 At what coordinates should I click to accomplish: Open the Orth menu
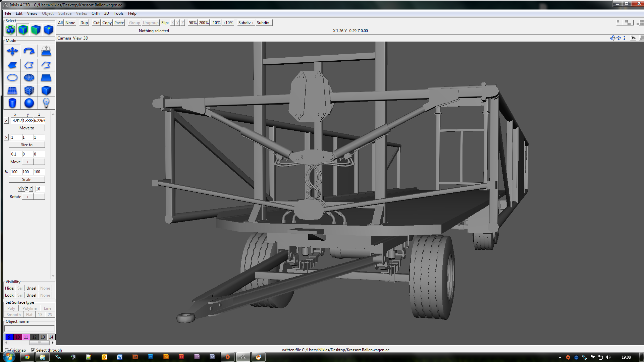click(x=96, y=13)
